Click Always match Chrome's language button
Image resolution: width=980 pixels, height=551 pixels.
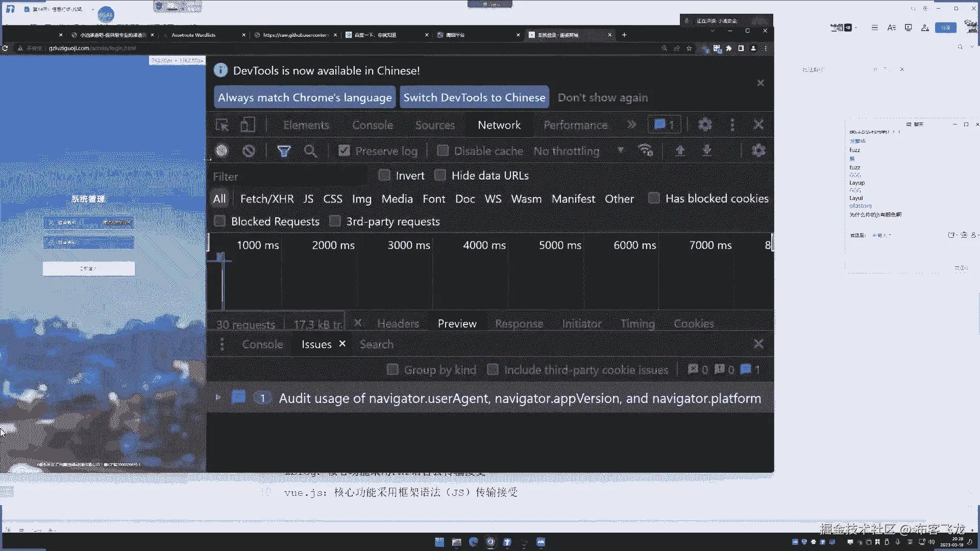305,97
